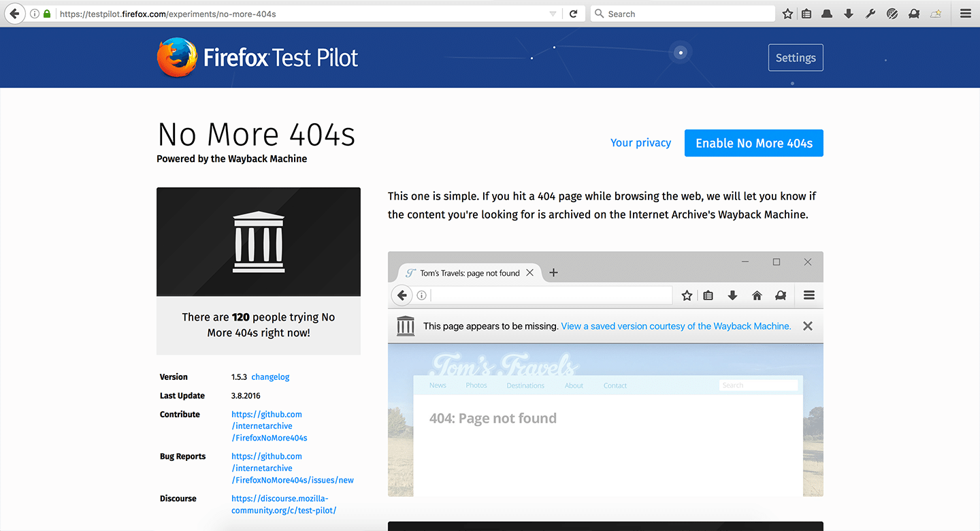
Task: Click the "Last Update" label
Action: point(182,396)
